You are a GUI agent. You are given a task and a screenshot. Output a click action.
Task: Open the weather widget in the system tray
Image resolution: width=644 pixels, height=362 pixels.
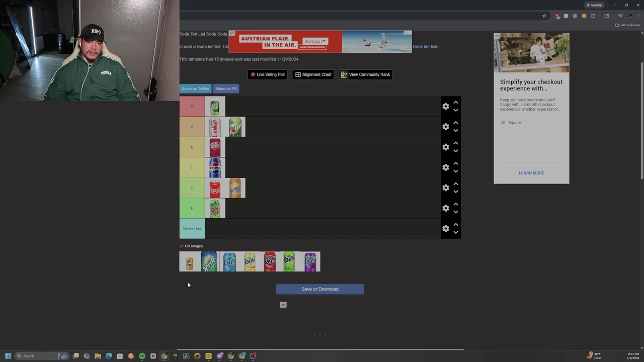pos(594,356)
